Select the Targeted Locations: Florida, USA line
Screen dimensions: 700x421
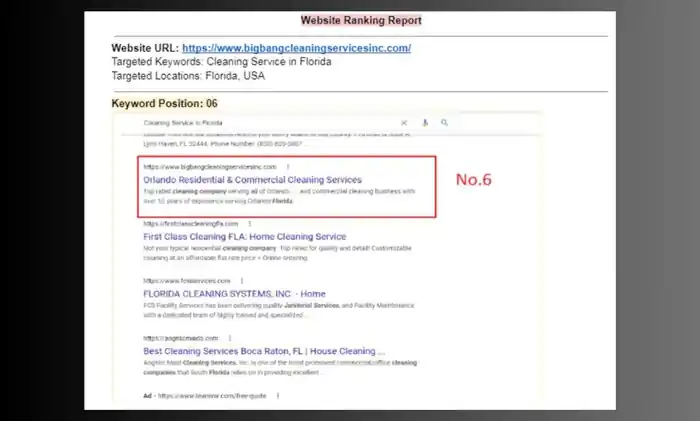pyautogui.click(x=188, y=76)
